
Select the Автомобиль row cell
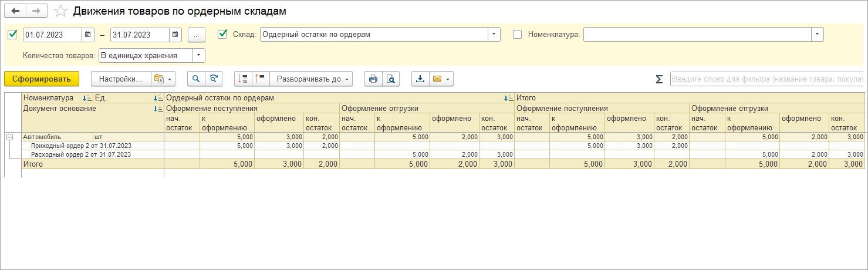coord(57,137)
